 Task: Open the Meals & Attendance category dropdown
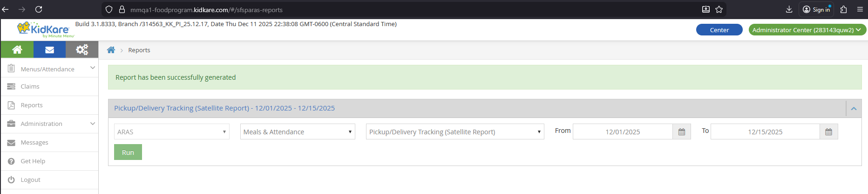[x=298, y=132]
